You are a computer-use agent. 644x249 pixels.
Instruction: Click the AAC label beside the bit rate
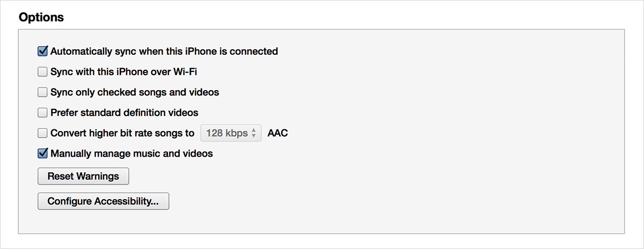pyautogui.click(x=277, y=133)
